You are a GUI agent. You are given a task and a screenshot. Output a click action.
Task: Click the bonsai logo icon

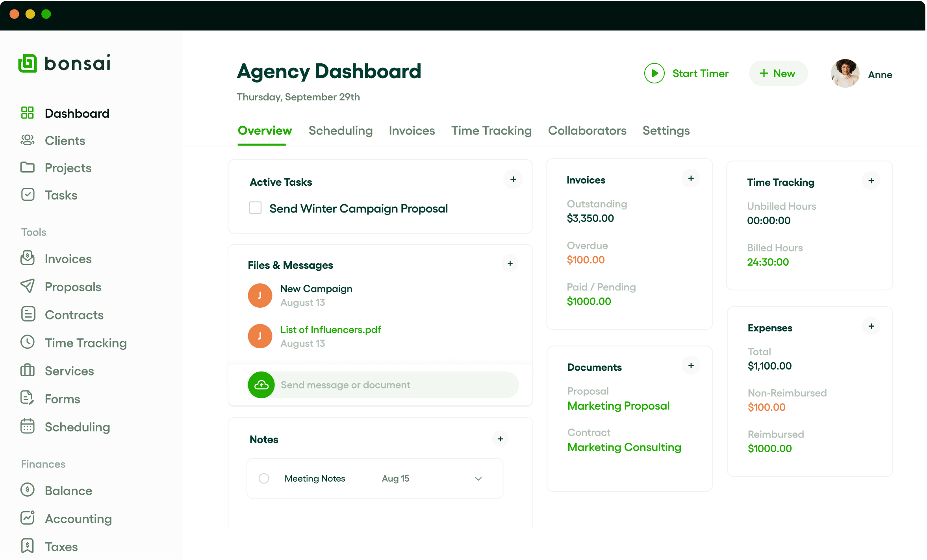point(27,63)
